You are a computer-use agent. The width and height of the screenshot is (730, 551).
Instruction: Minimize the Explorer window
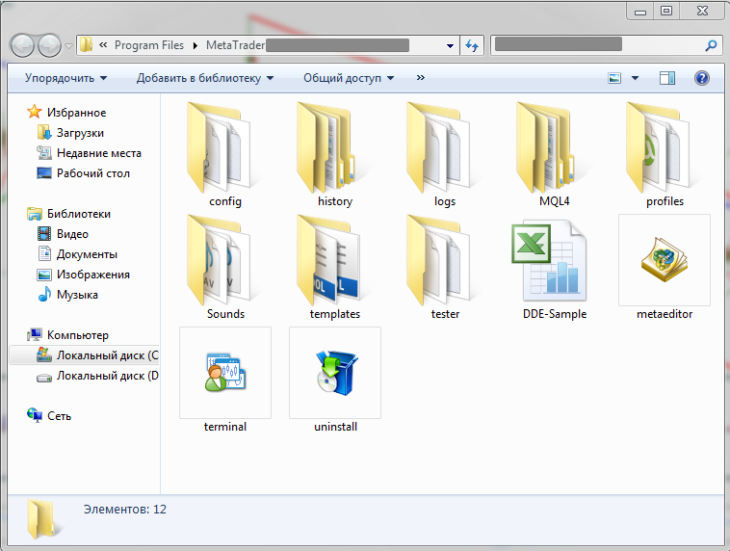click(640, 11)
